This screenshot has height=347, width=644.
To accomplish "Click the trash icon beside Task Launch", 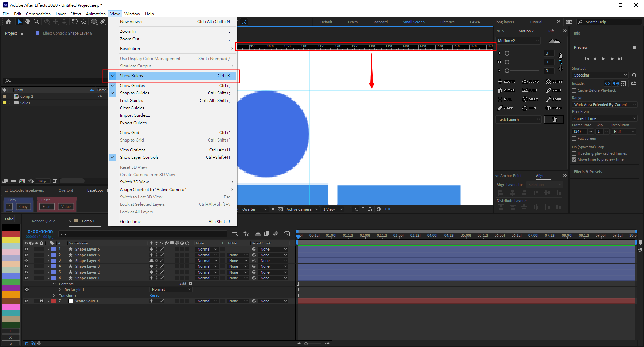I will [x=554, y=120].
